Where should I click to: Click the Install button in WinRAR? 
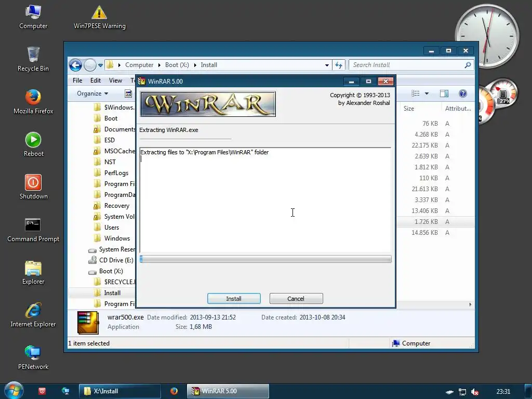[x=234, y=299]
